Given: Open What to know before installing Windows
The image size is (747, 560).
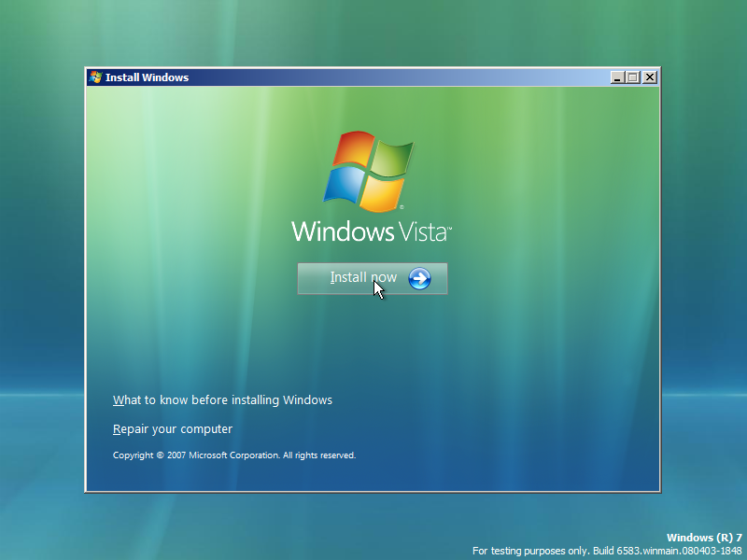Looking at the screenshot, I should (x=222, y=400).
